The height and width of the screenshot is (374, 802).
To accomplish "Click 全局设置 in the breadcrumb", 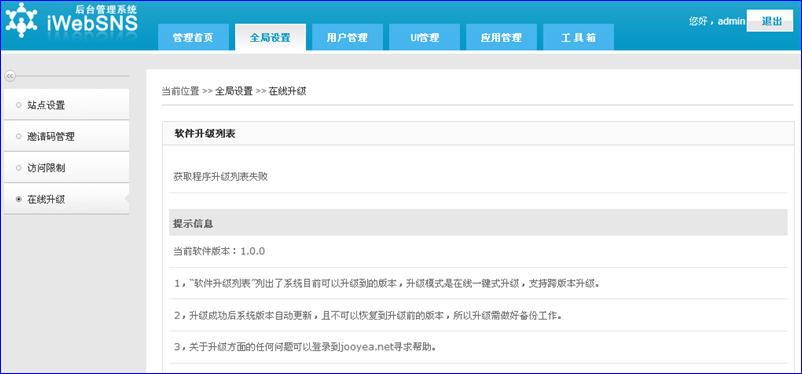I will (x=234, y=92).
